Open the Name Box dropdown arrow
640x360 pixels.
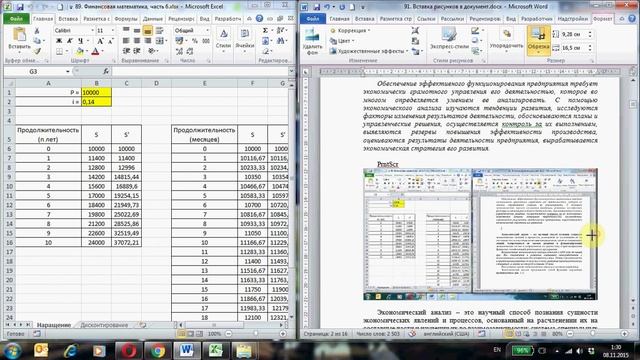coord(68,71)
